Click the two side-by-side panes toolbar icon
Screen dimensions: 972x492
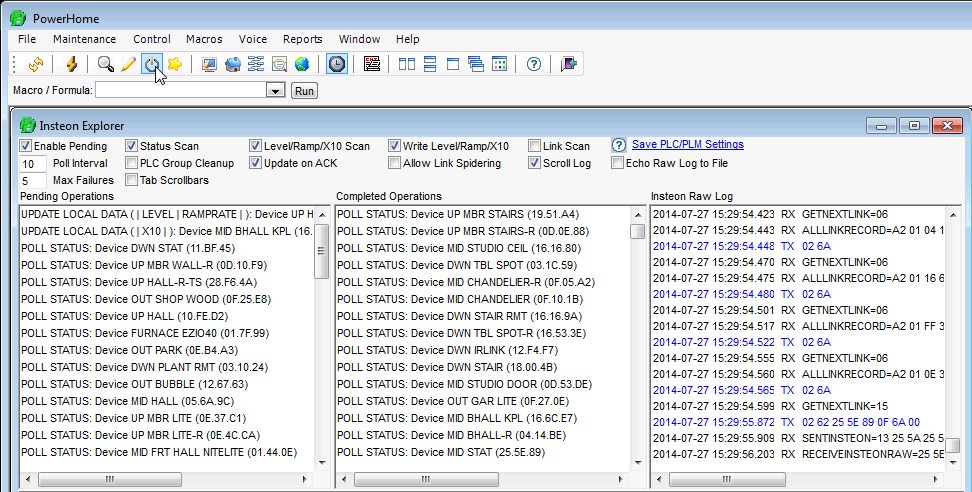tap(407, 64)
